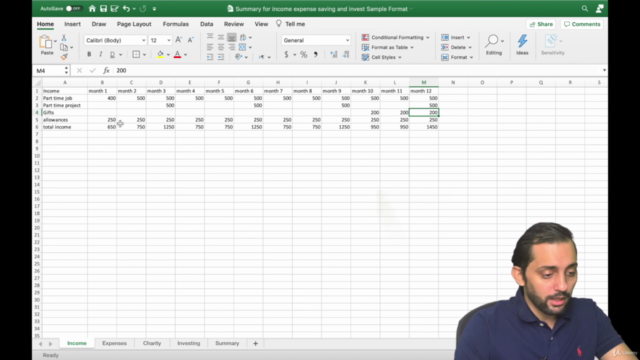Switch to the Formulas tab
640x360 pixels.
pyautogui.click(x=176, y=24)
